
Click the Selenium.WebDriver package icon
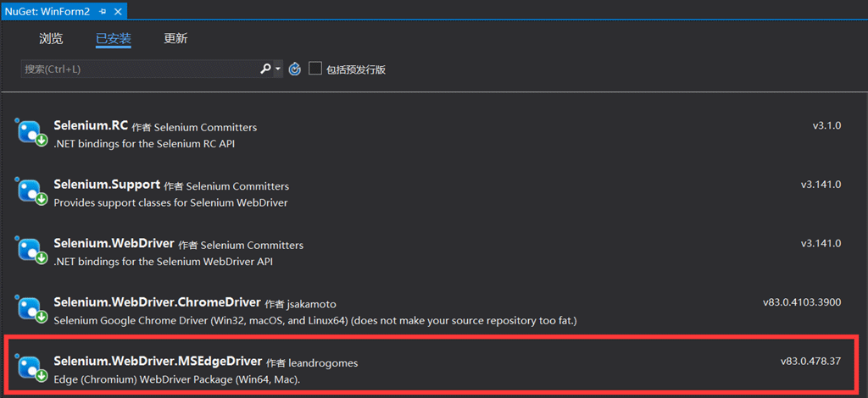click(x=31, y=252)
